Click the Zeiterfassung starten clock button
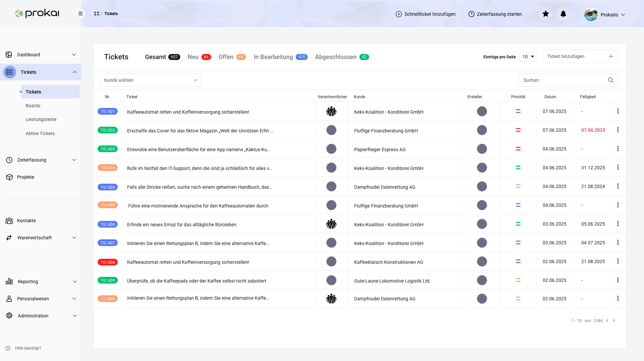Screen dimensions: 644x361 495,14
